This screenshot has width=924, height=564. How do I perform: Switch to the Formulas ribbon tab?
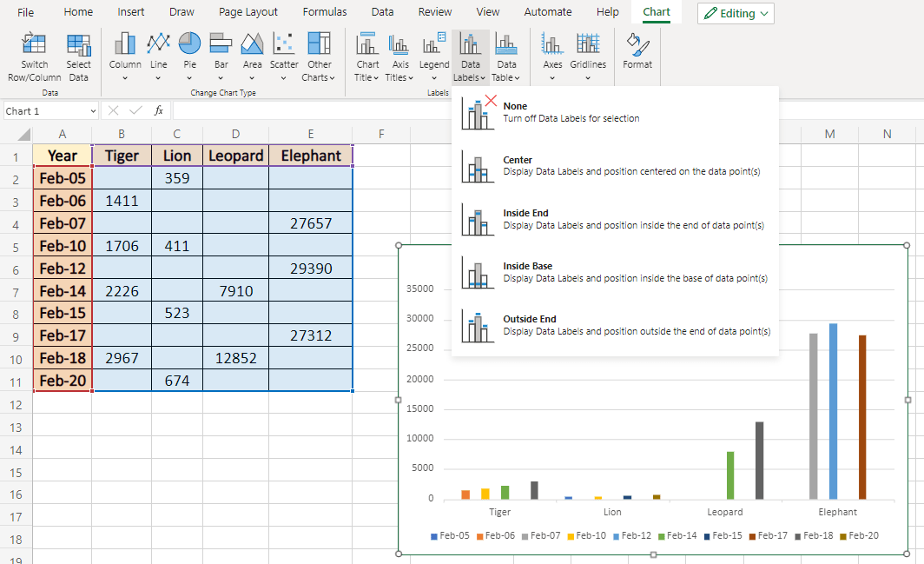tap(325, 11)
